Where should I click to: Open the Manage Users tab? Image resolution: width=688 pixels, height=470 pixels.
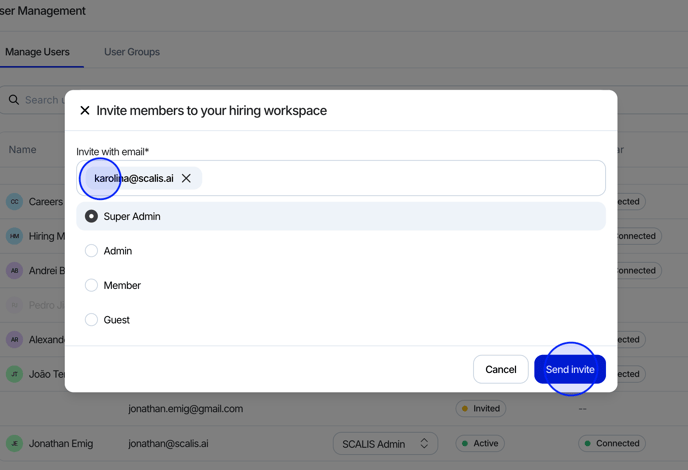coord(37,52)
